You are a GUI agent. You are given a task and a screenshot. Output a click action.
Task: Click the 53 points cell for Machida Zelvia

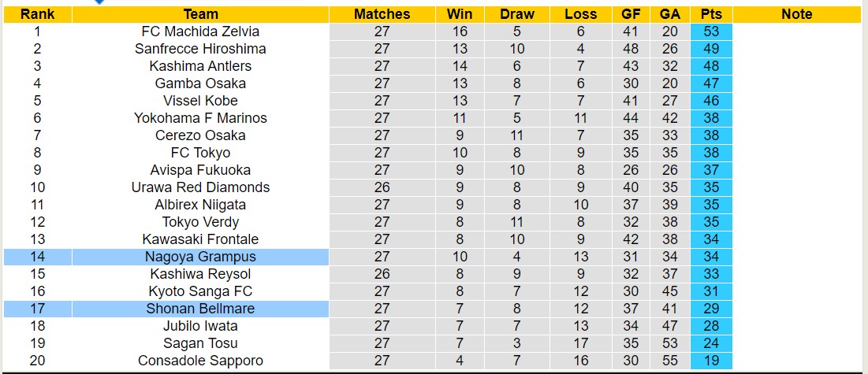[711, 31]
